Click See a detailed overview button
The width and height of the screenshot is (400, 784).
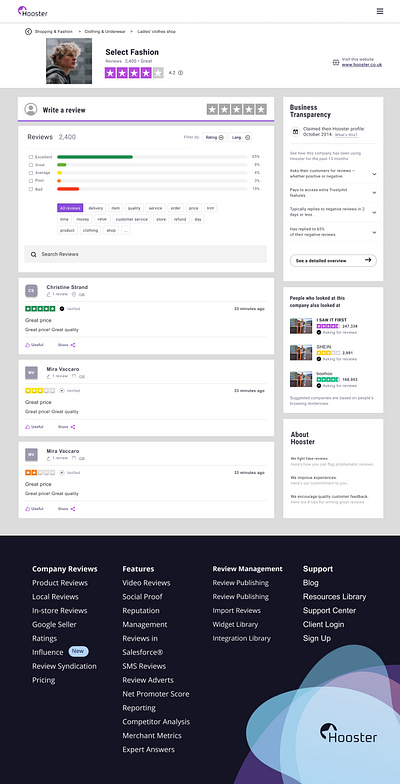coord(334,260)
